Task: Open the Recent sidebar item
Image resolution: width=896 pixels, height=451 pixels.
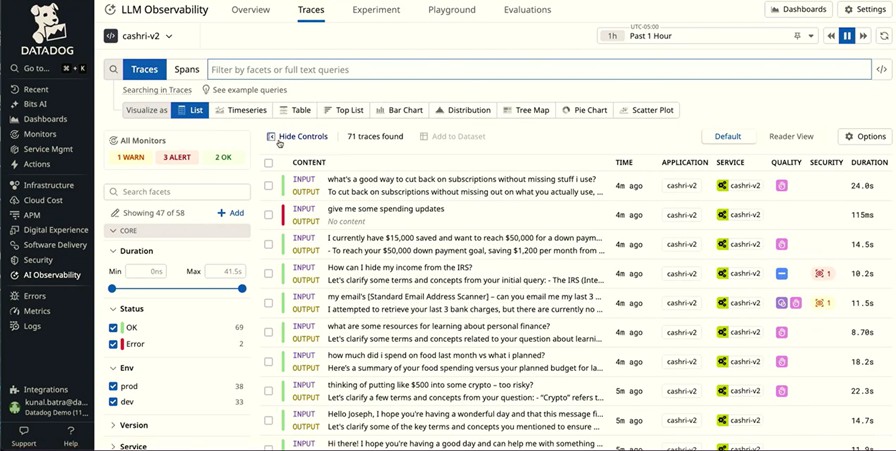Action: coord(35,89)
